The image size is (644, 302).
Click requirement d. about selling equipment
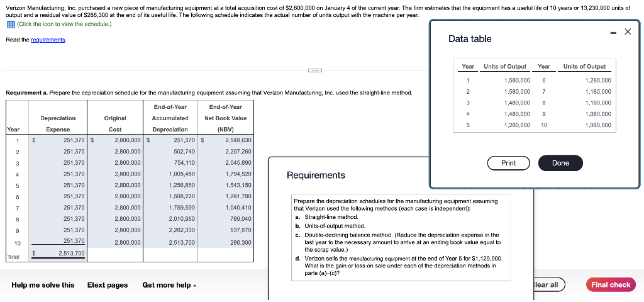coord(398,265)
